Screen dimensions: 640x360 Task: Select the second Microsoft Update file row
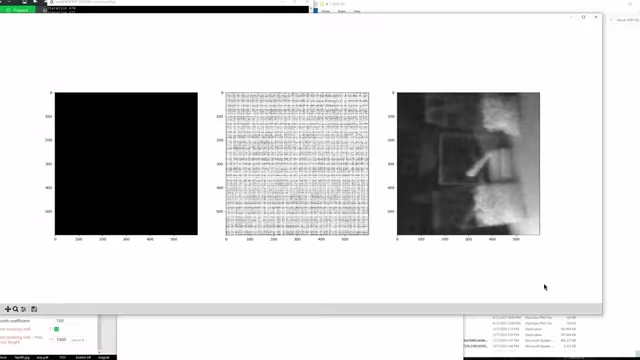click(x=521, y=346)
